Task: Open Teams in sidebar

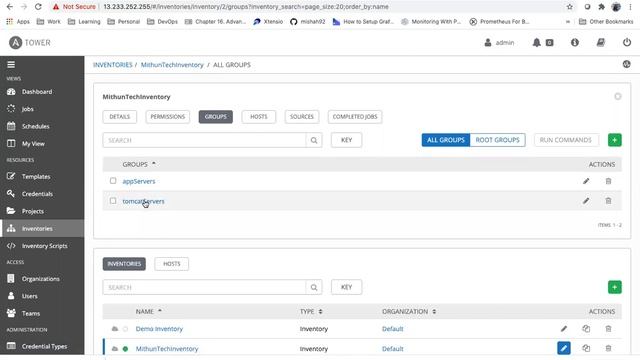Action: tap(31, 313)
